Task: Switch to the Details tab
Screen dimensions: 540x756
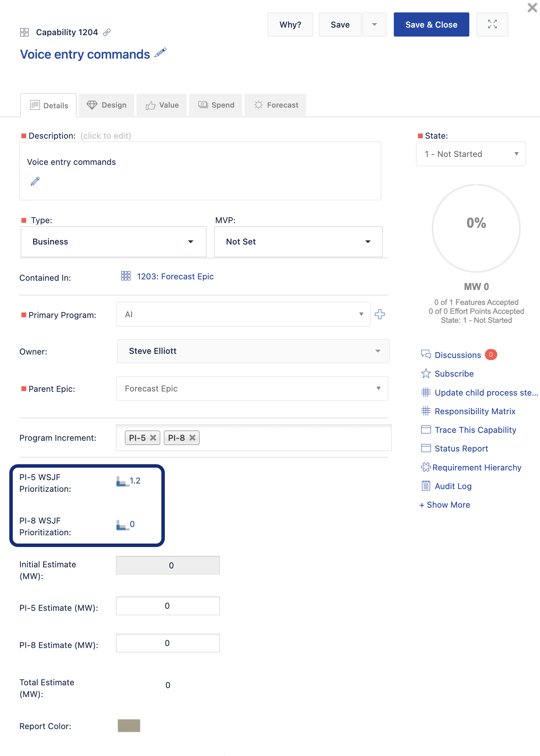Action: pos(48,105)
